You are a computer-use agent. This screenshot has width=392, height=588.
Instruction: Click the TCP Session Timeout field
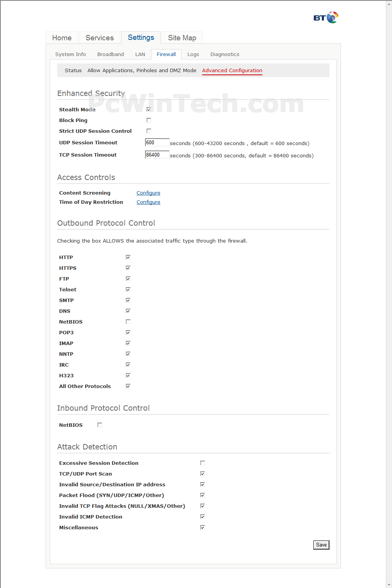157,155
